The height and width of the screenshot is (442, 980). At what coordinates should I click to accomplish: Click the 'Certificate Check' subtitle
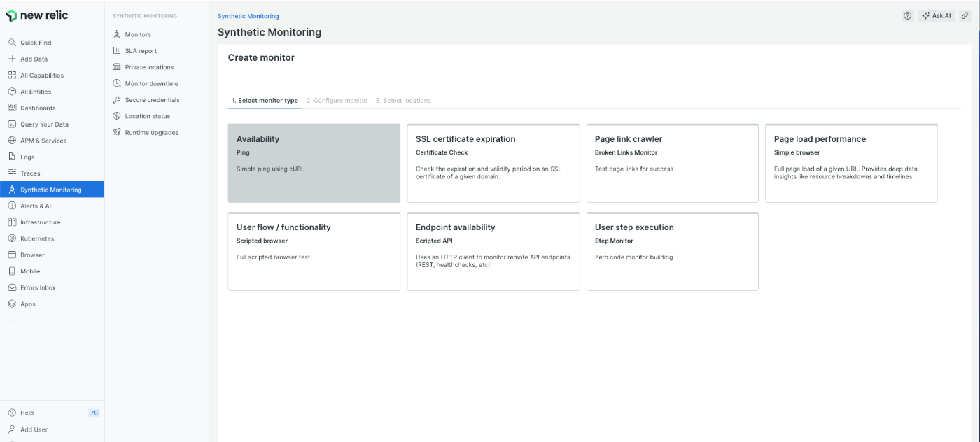point(442,152)
